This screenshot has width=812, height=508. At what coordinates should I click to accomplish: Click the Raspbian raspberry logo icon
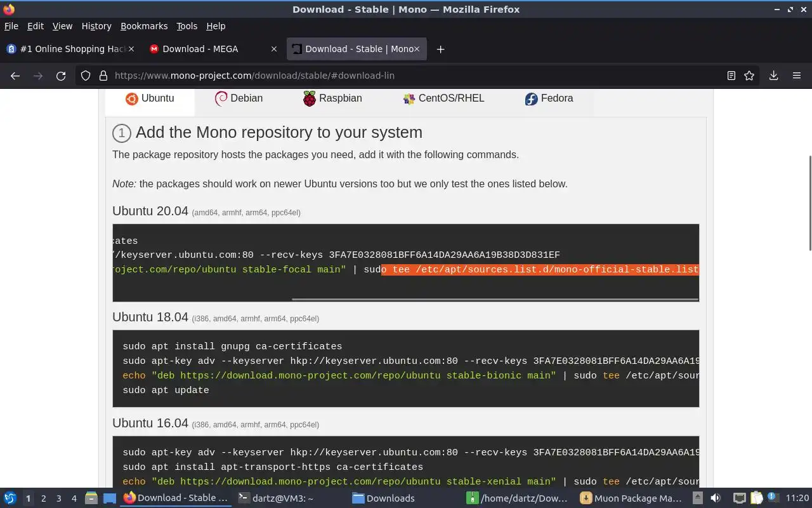pos(310,98)
